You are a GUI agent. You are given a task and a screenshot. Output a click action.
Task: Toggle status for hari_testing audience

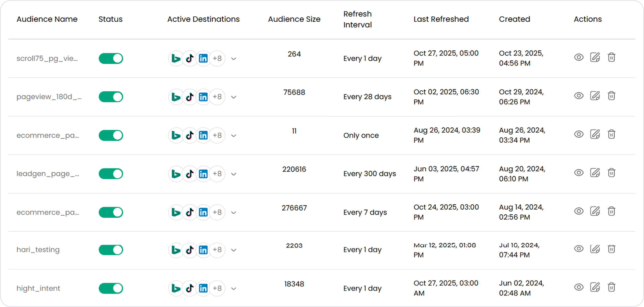(x=111, y=250)
